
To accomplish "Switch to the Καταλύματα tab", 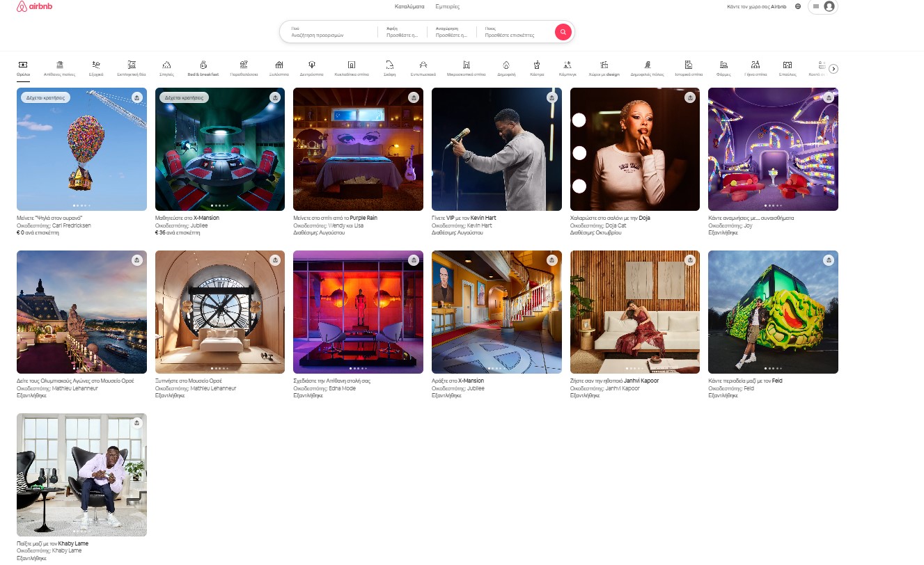I will (x=409, y=6).
